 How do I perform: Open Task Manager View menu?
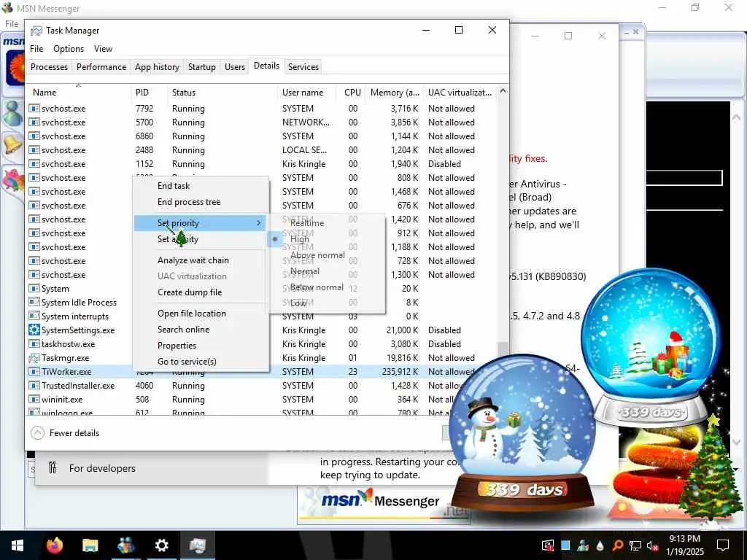tap(103, 49)
